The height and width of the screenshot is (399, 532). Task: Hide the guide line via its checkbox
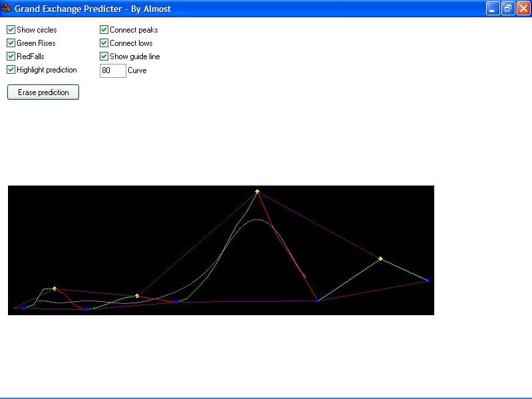tap(104, 57)
